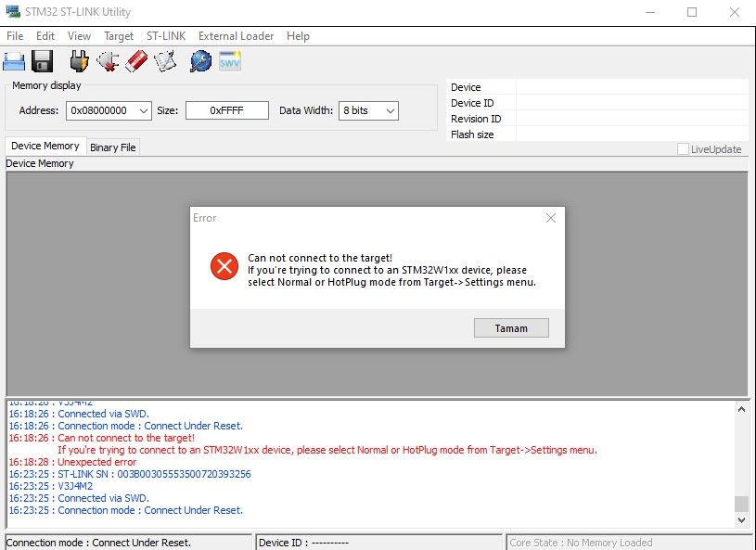Click log line '16:23:25 : V3J4M2'
This screenshot has width=756, height=550.
pos(51,486)
